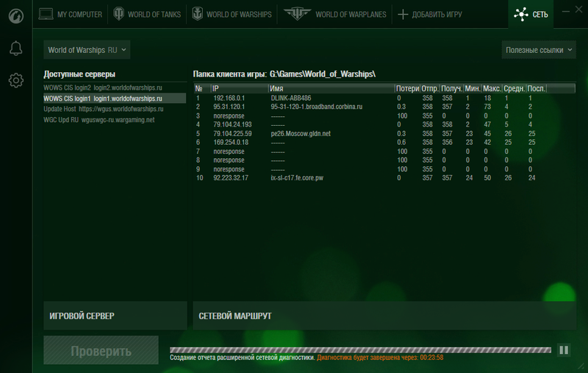Viewport: 588px width, 373px height.
Task: Select Update Host server entry
Action: click(x=115, y=109)
